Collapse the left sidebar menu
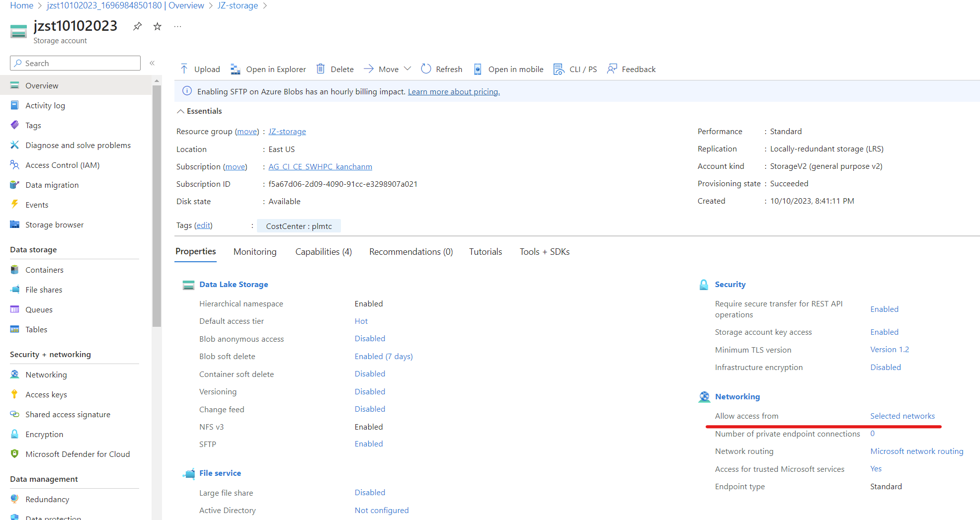Screen dimensions: 980x520 (152, 63)
